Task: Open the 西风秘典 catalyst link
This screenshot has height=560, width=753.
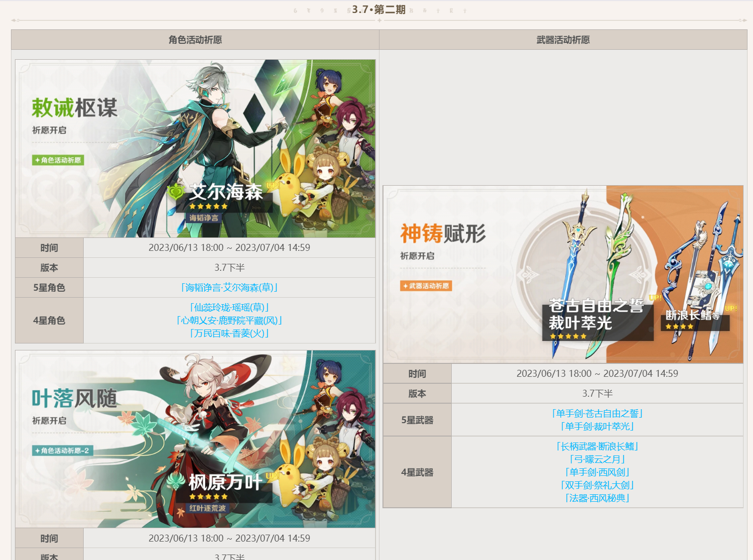Action: click(597, 498)
